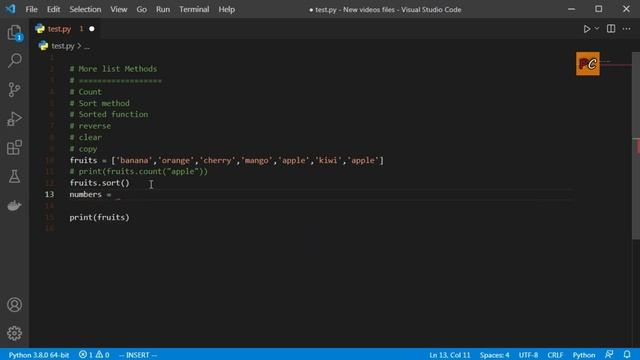Click the PC logo thumbnail
The width and height of the screenshot is (640, 360).
coord(588,64)
